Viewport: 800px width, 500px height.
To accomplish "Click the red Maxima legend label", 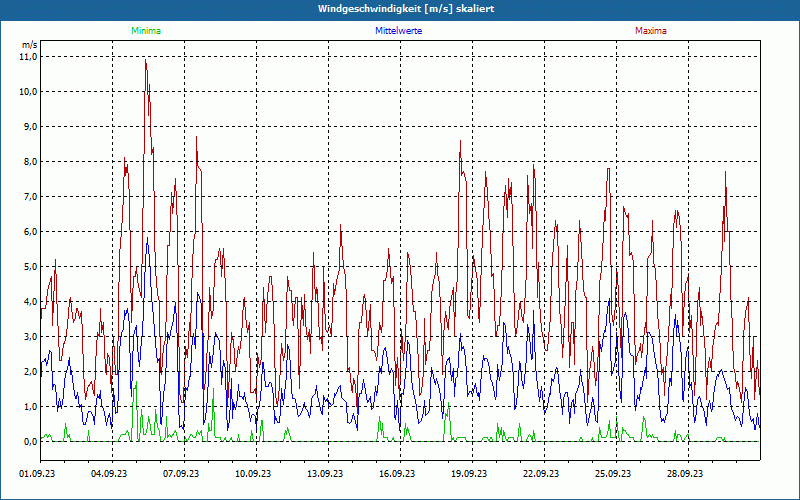I will [x=651, y=31].
